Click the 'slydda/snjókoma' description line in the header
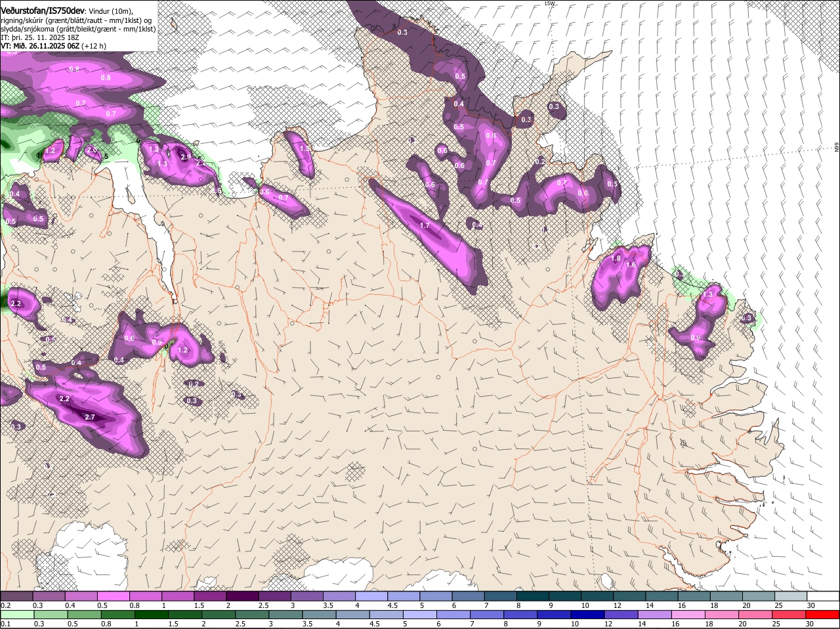The image size is (840, 629). 78,28
